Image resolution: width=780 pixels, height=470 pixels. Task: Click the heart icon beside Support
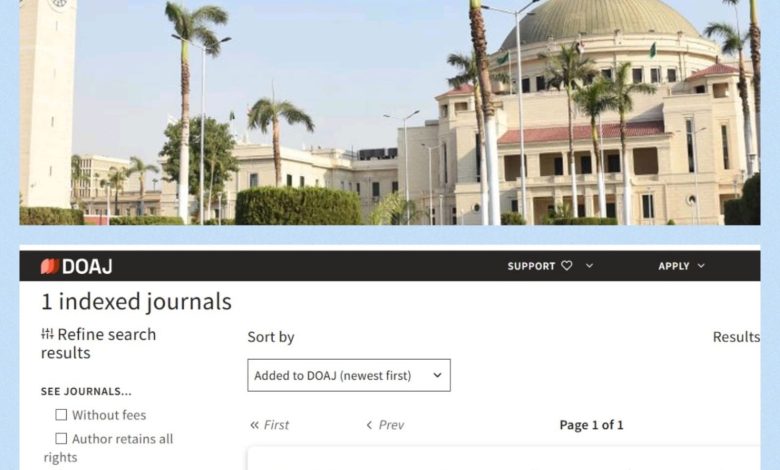pyautogui.click(x=567, y=266)
